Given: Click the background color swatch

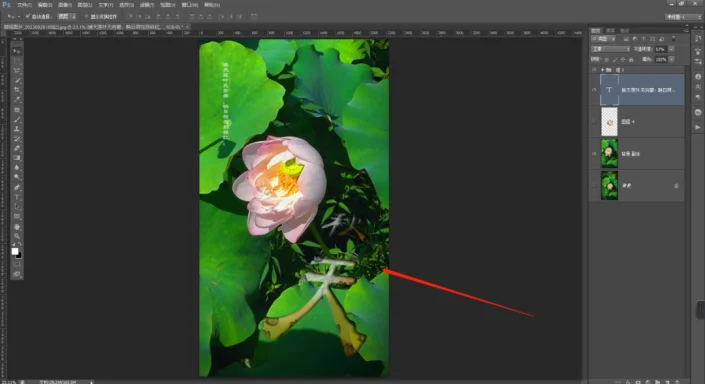Looking at the screenshot, I should (19, 255).
